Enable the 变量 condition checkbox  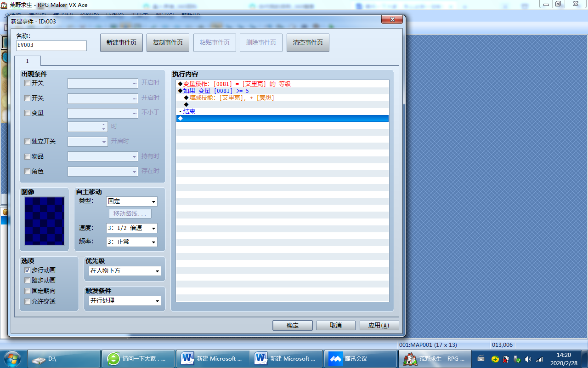coord(28,113)
